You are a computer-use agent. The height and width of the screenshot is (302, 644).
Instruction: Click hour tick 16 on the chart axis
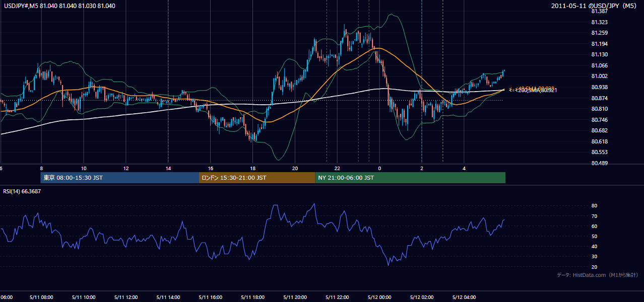(x=211, y=168)
